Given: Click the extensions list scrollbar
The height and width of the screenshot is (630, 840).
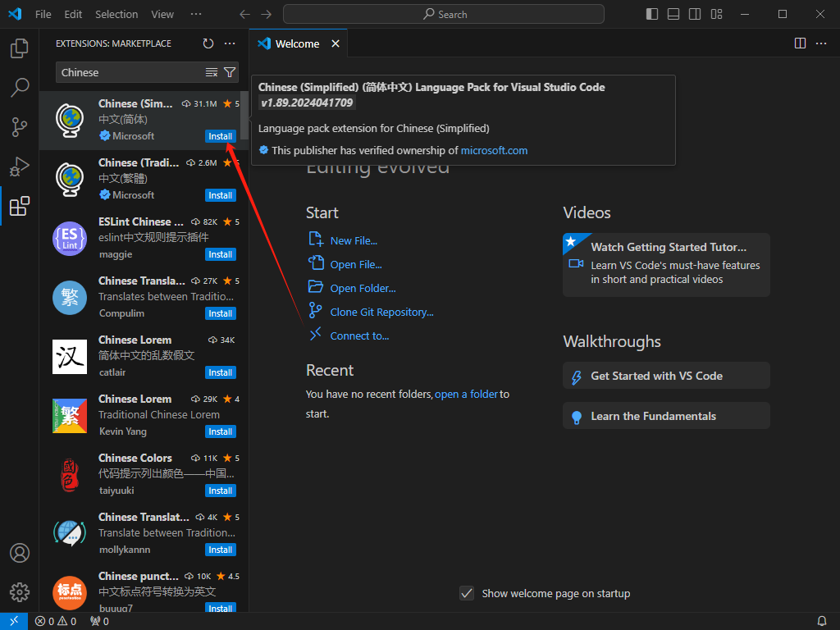Looking at the screenshot, I should point(244,115).
